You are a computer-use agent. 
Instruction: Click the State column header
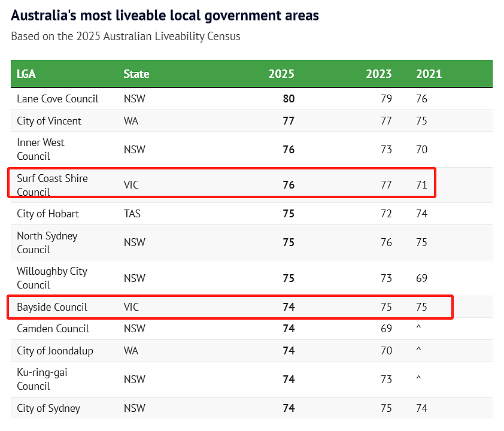click(x=136, y=74)
